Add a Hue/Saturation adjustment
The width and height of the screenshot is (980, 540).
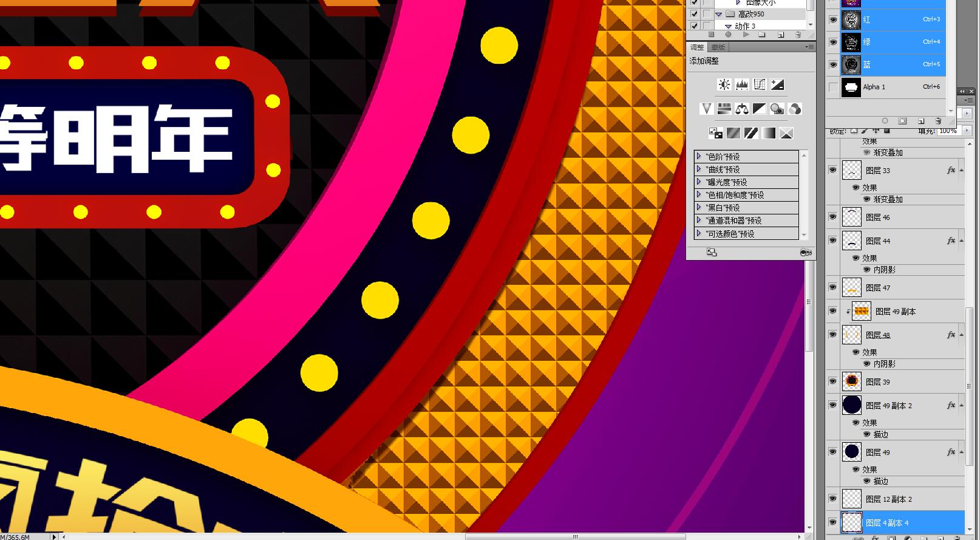(x=724, y=109)
